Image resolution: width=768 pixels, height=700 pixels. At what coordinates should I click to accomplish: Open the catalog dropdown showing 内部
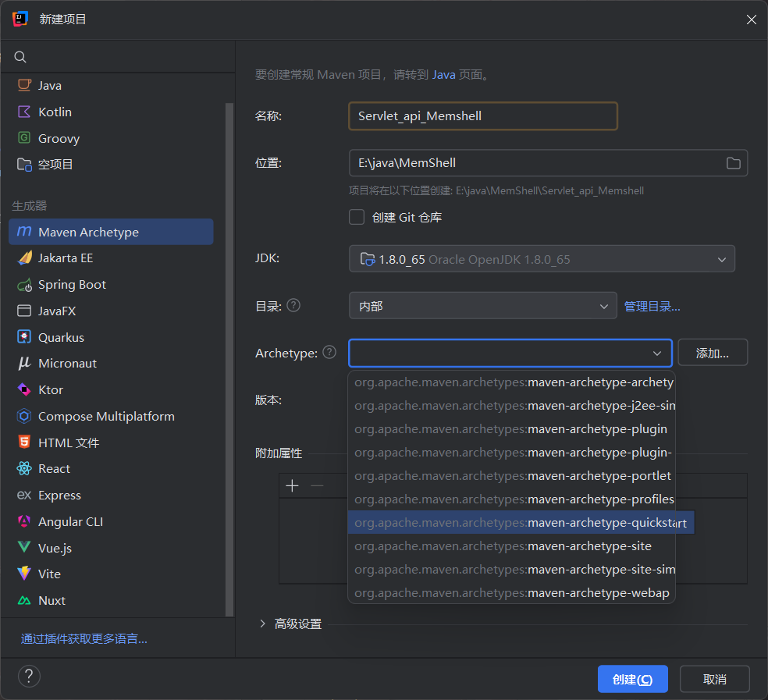[482, 307]
